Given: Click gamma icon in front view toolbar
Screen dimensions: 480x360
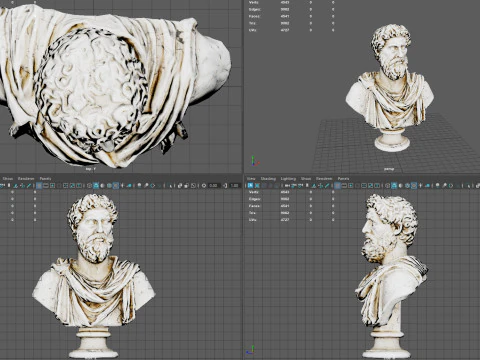Looking at the screenshot, I should [225, 185].
